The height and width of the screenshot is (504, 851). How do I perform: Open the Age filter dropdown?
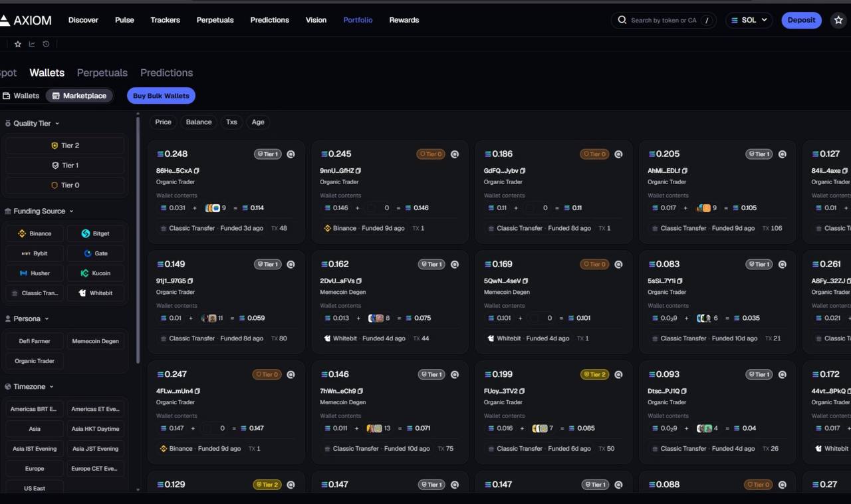point(258,122)
